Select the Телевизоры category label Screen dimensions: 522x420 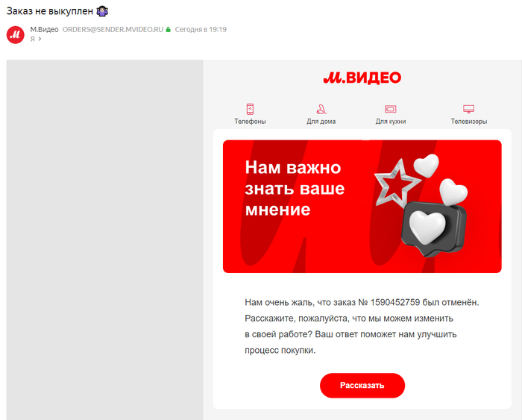click(469, 122)
